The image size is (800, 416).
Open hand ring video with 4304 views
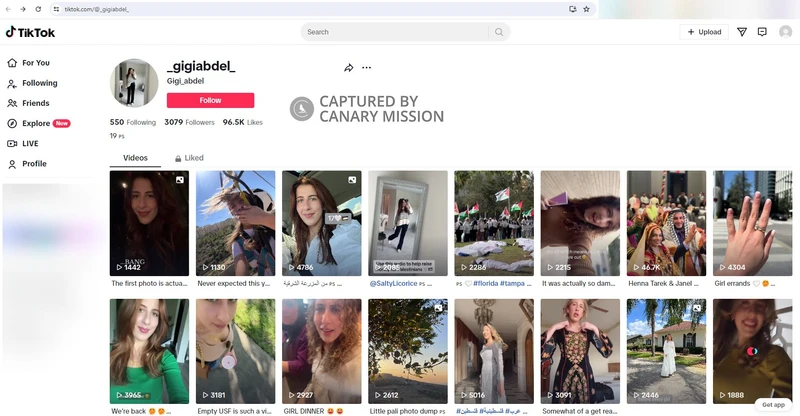pos(753,223)
